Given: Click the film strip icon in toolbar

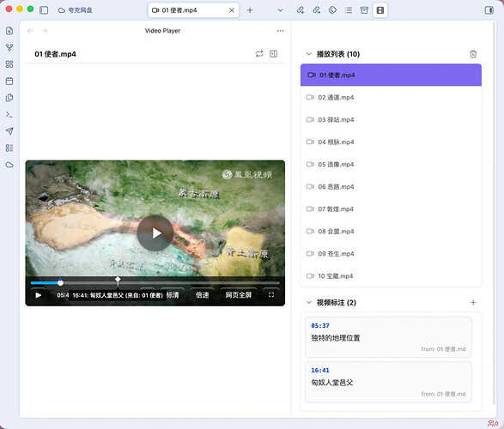Looking at the screenshot, I should [x=380, y=10].
